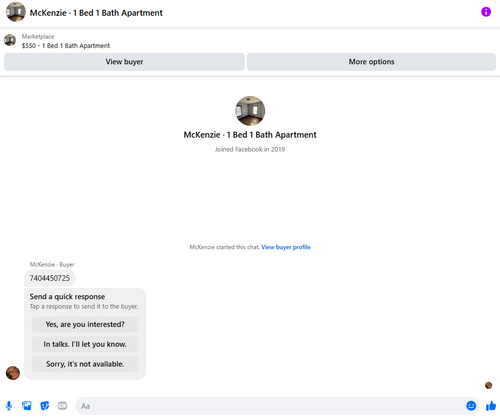
Task: Select the 7404450725 message bubble
Action: (x=50, y=278)
